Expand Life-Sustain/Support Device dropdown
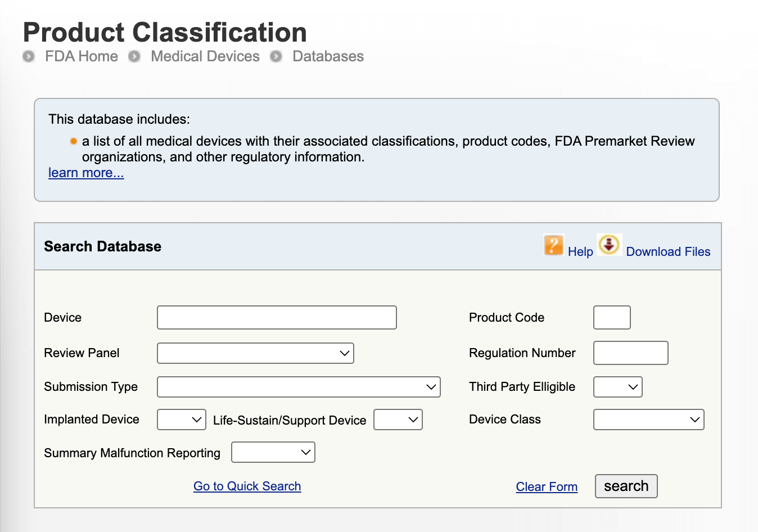This screenshot has width=758, height=532. click(x=398, y=420)
